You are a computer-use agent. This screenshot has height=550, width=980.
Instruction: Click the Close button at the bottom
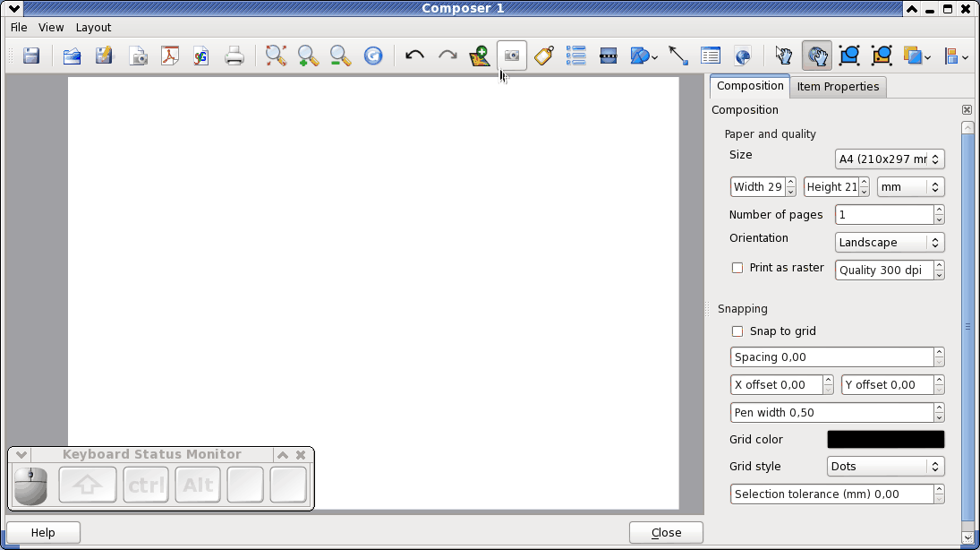[666, 532]
